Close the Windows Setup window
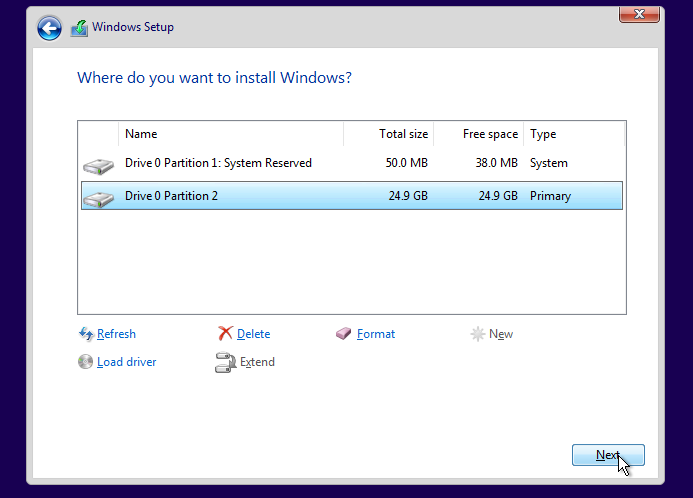 click(640, 14)
